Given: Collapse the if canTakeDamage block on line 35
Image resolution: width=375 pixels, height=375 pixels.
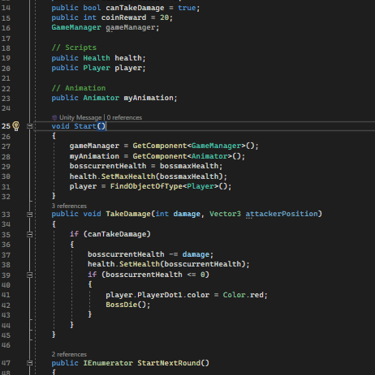Looking at the screenshot, I should pyautogui.click(x=30, y=235).
